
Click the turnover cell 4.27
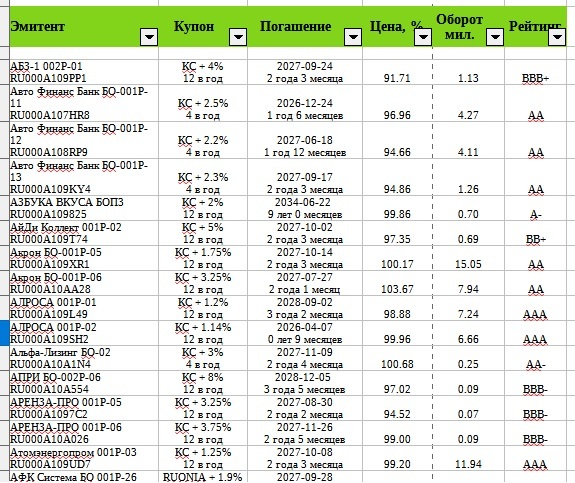pos(468,103)
